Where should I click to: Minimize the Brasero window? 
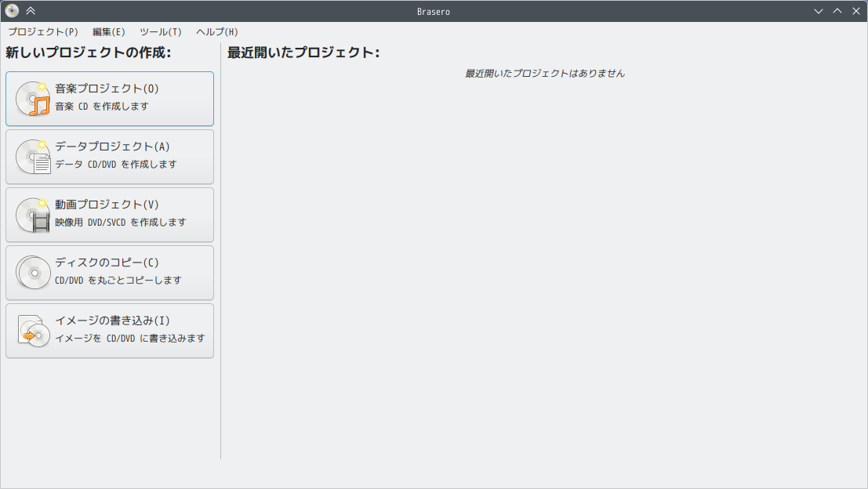(x=819, y=11)
